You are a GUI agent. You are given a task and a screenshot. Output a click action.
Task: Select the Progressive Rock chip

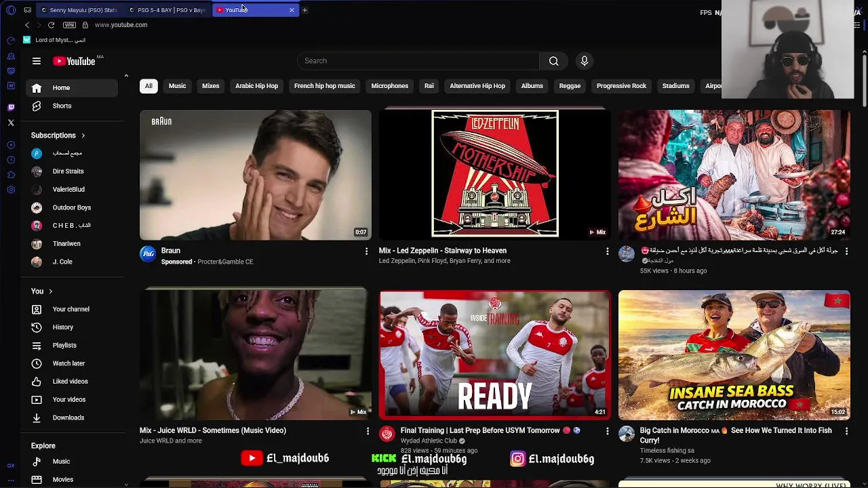[x=621, y=86]
